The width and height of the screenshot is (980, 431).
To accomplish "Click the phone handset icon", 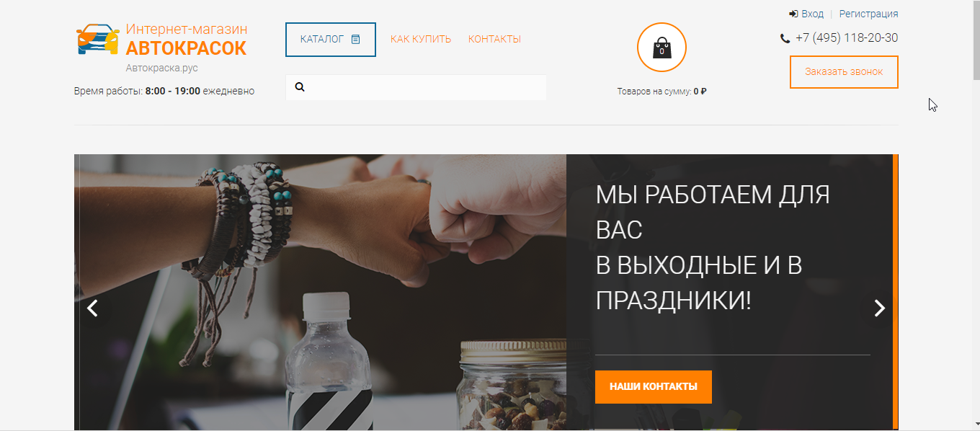I will [x=785, y=38].
